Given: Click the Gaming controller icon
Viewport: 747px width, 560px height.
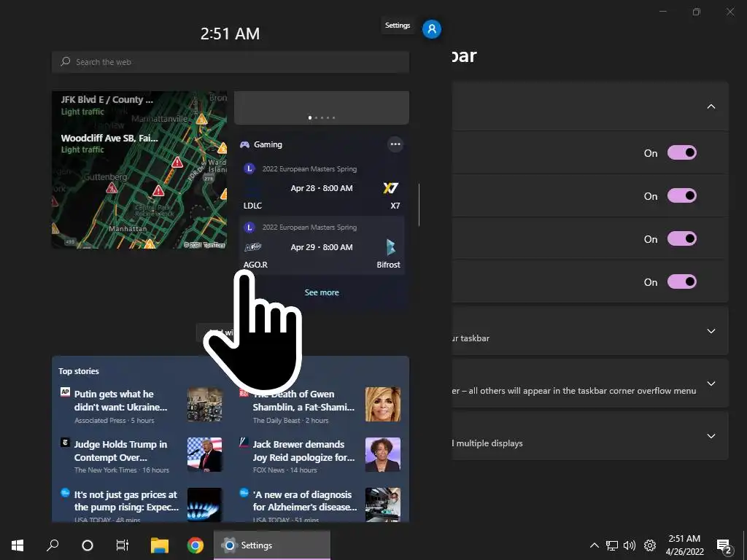Looking at the screenshot, I should coord(245,144).
